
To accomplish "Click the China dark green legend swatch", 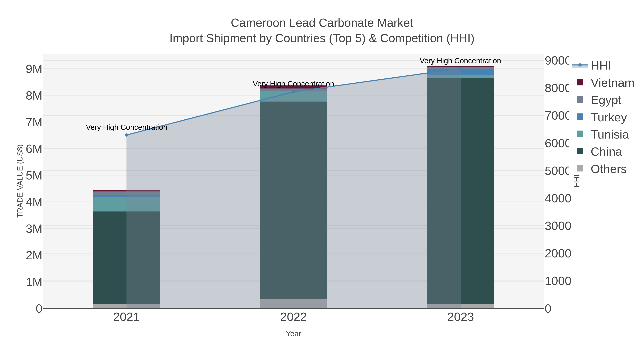I will coord(580,151).
